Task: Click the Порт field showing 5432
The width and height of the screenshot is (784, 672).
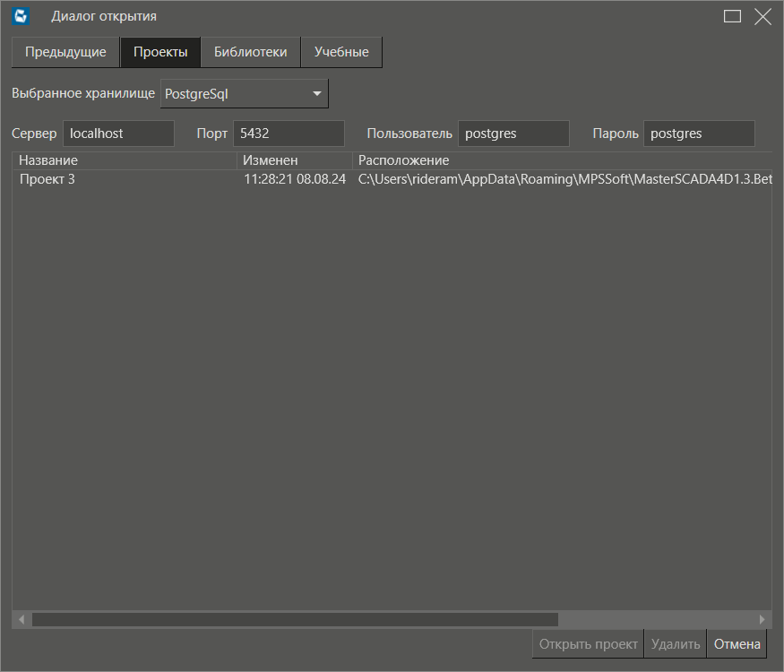Action: coord(288,133)
